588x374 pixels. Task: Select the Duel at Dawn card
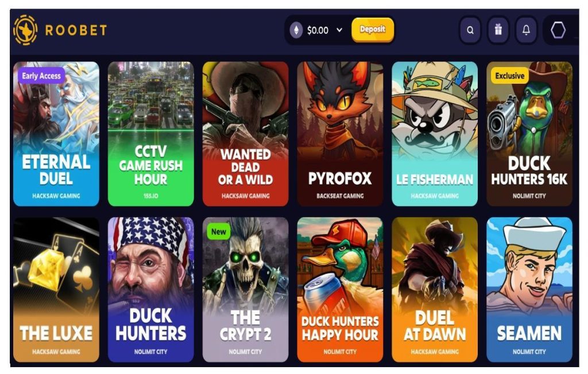(435, 290)
